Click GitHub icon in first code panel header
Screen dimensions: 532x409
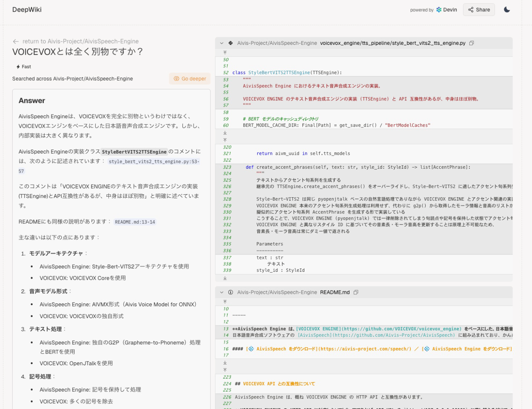pos(231,43)
